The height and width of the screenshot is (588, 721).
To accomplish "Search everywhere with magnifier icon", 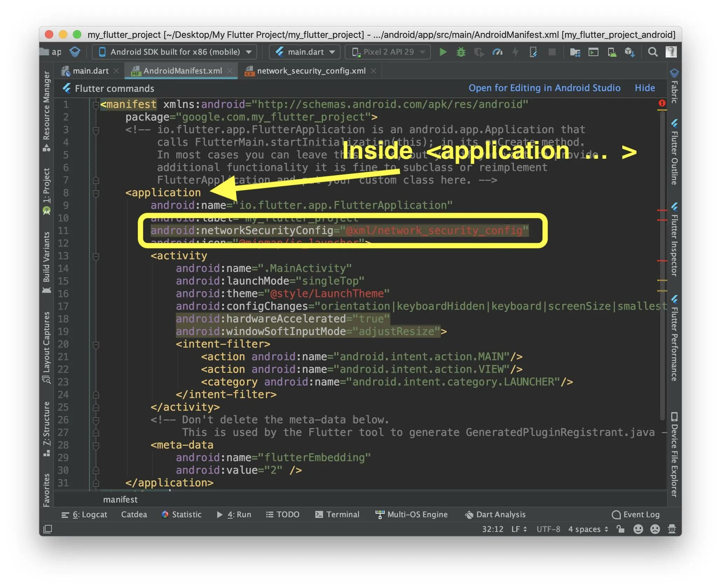I will tap(653, 52).
